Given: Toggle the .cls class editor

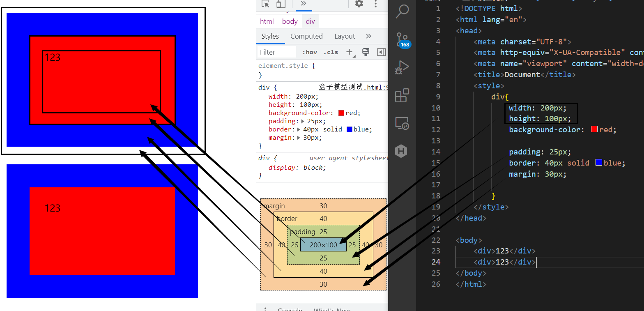Looking at the screenshot, I should pyautogui.click(x=331, y=52).
